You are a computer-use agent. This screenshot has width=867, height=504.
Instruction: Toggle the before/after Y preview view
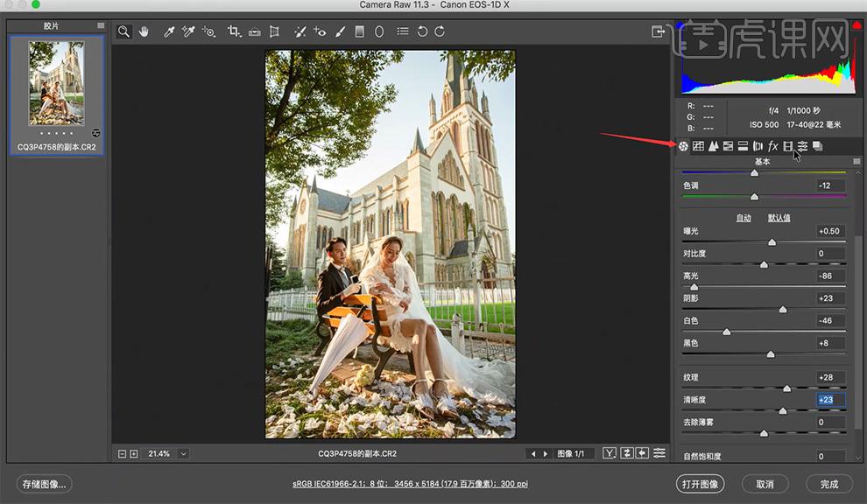(611, 453)
